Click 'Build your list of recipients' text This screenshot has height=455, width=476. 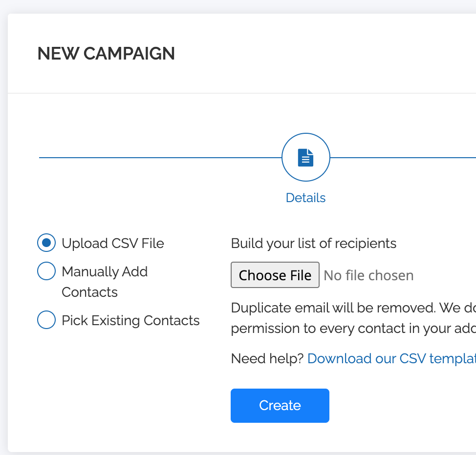[x=313, y=243]
